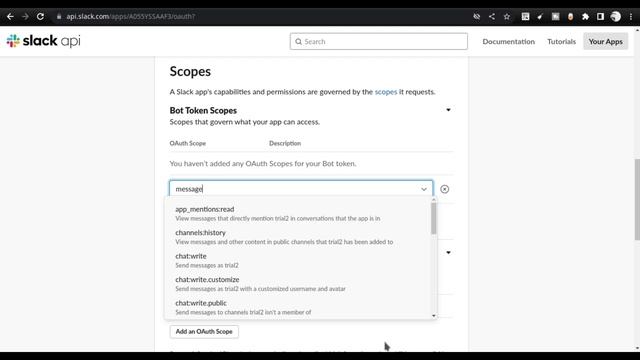Click the Description column header
The height and width of the screenshot is (360, 640).
coord(285,143)
